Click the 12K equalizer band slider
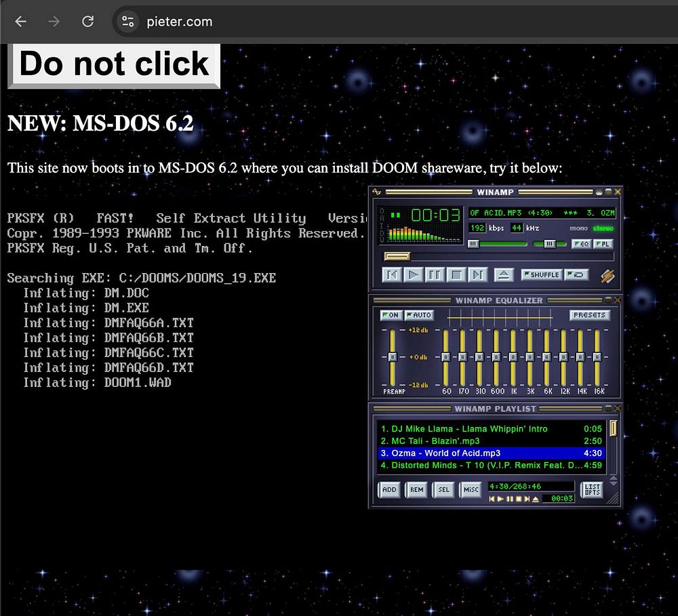Image resolution: width=678 pixels, height=616 pixels. [563, 357]
